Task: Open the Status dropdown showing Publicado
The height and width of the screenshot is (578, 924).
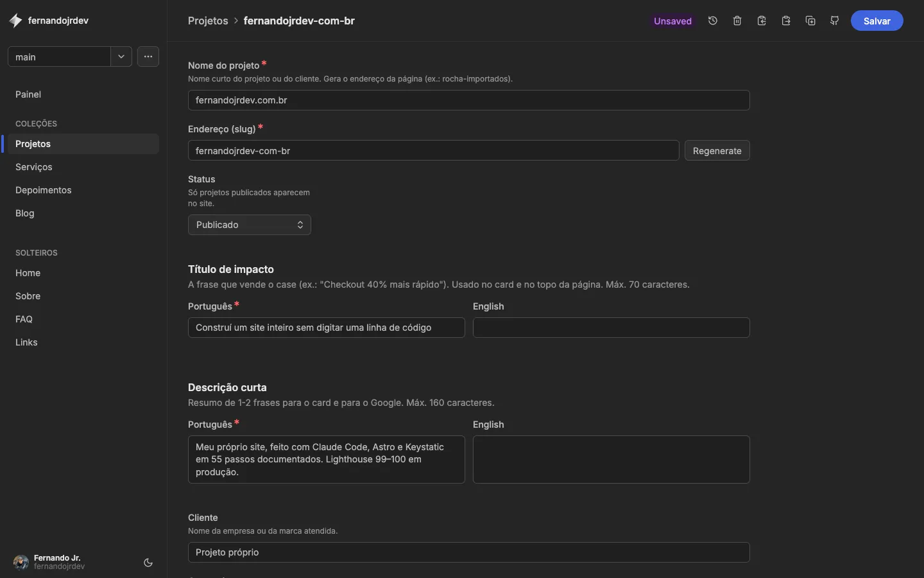Action: (x=250, y=225)
